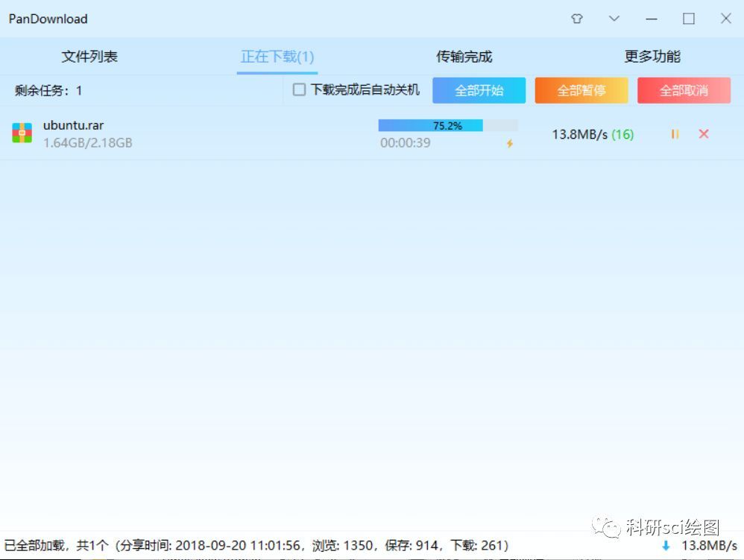Click the 13.8MB/s status bar speed
This screenshot has width=744, height=560.
pyautogui.click(x=710, y=546)
